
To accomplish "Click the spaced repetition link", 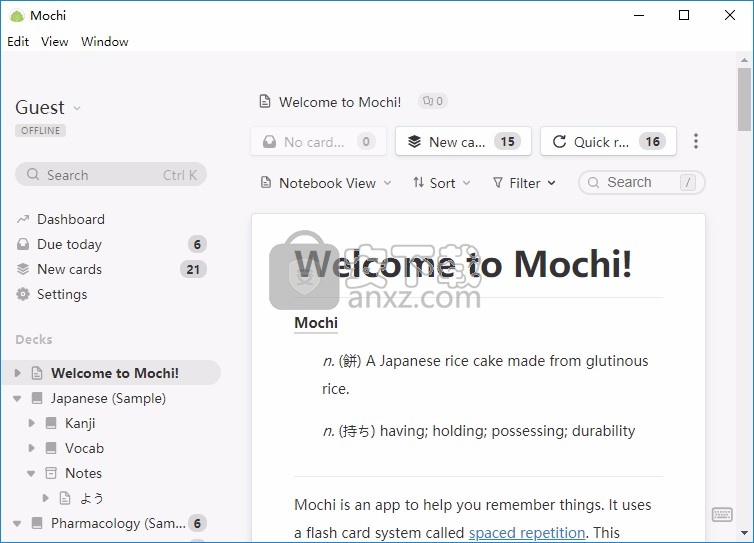I will (x=527, y=532).
